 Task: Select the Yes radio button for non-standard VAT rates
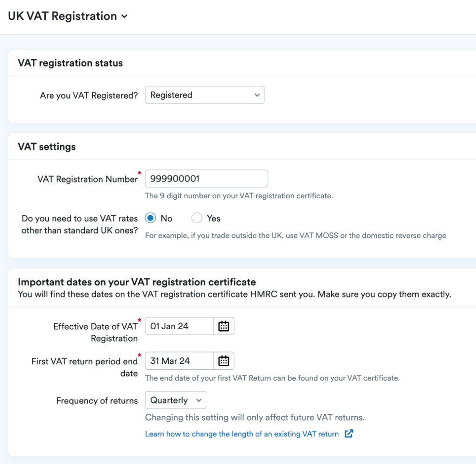coord(197,218)
